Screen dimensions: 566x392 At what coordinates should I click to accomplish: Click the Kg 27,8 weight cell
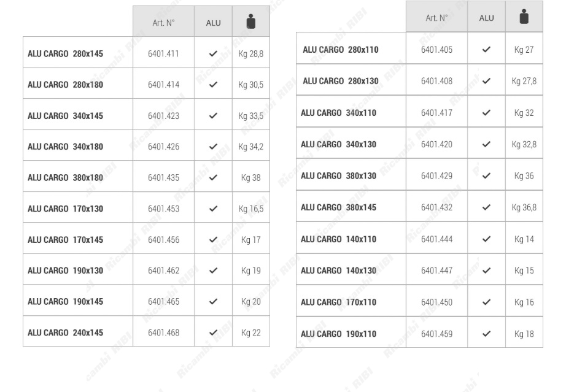coord(524,81)
